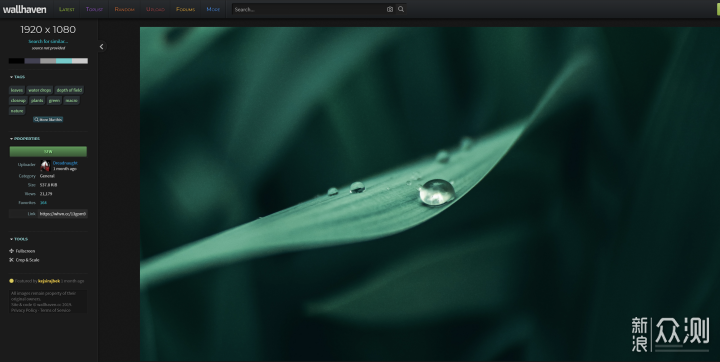Image resolution: width=720 pixels, height=362 pixels.
Task: Collapse sidebar with the arrow button
Action: point(101,46)
